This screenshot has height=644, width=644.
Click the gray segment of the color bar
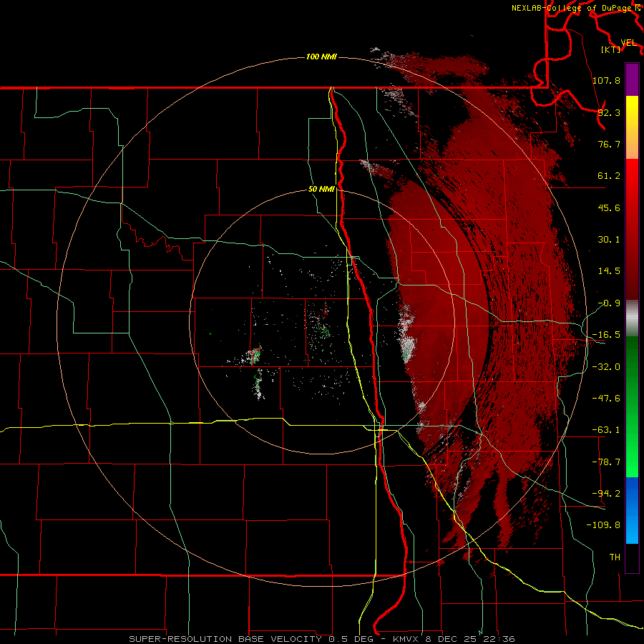coord(632,318)
